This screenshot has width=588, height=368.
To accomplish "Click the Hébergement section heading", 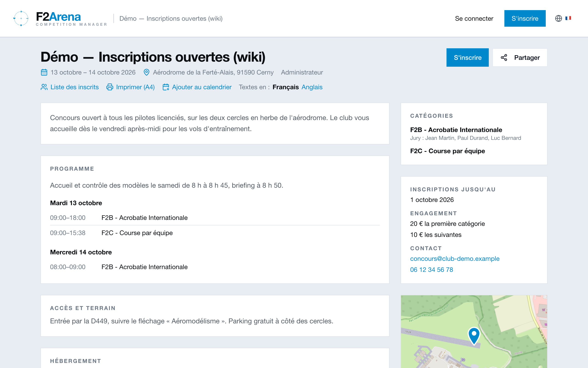I will tap(76, 361).
